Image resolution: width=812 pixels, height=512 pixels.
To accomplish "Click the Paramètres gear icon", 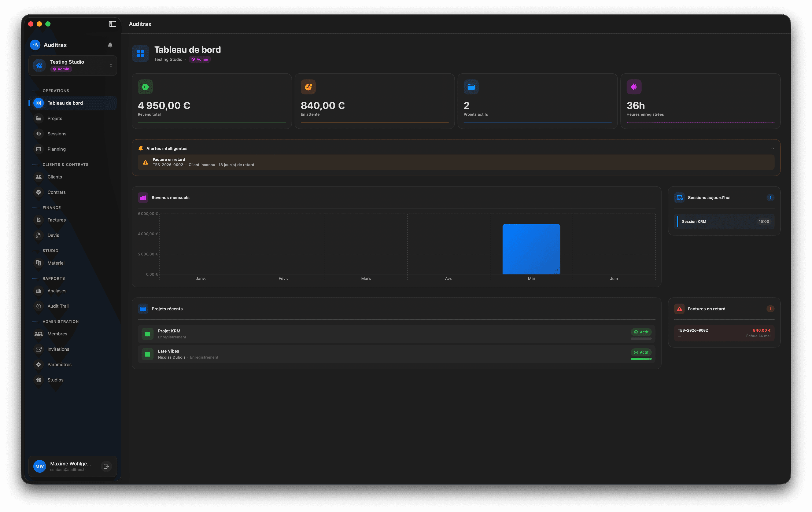I will point(38,364).
